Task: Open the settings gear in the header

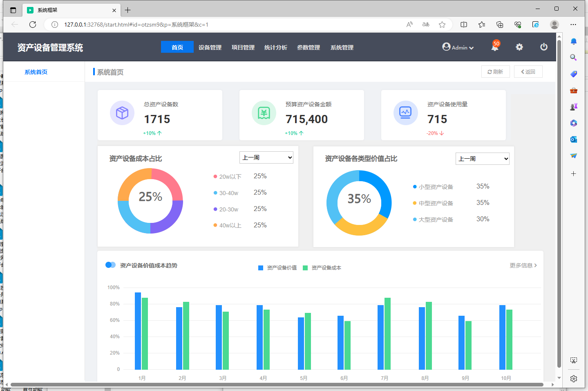Action: tap(519, 47)
